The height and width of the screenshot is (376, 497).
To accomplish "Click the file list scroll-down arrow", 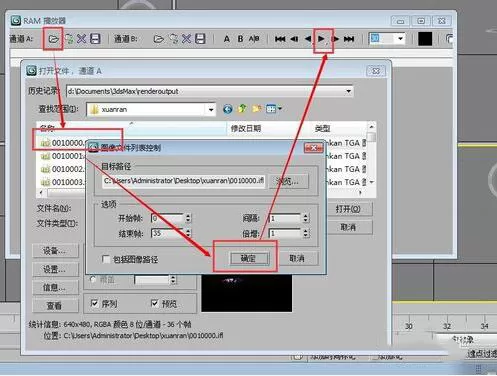I will coord(371,182).
